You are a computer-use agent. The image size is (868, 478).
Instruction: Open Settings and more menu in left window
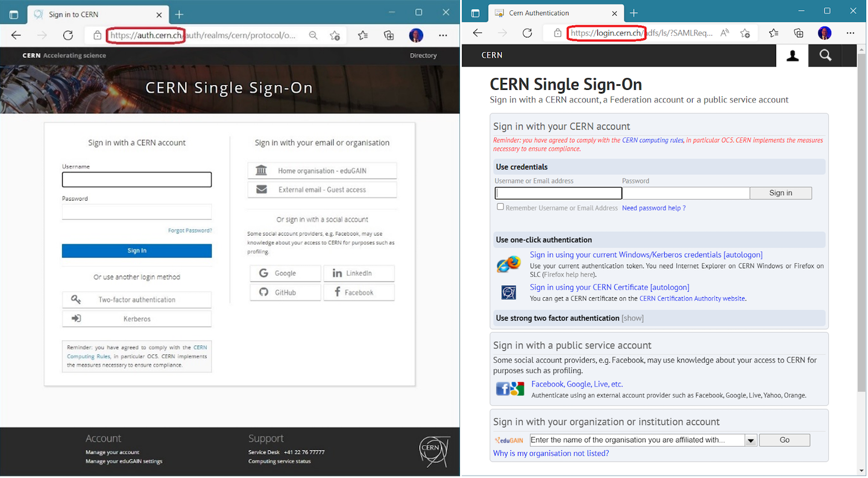click(443, 36)
